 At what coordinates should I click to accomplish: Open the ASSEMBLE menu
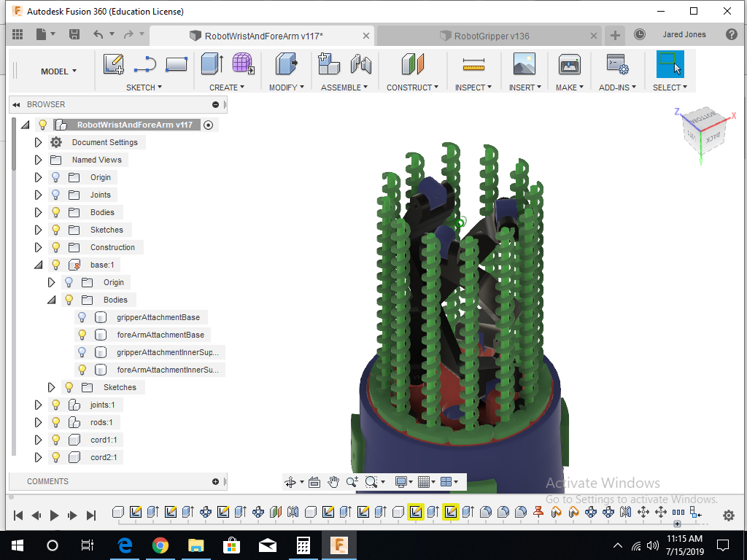pyautogui.click(x=344, y=87)
